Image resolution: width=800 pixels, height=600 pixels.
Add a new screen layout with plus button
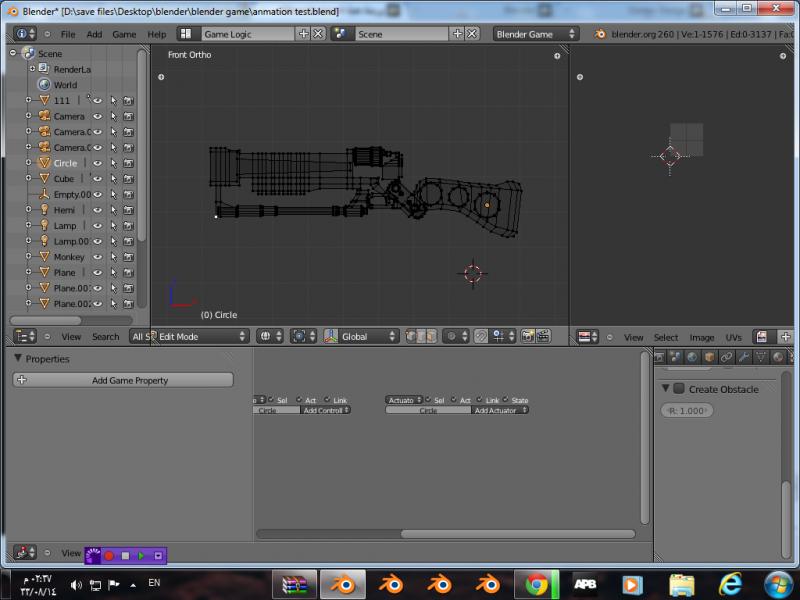[x=304, y=34]
